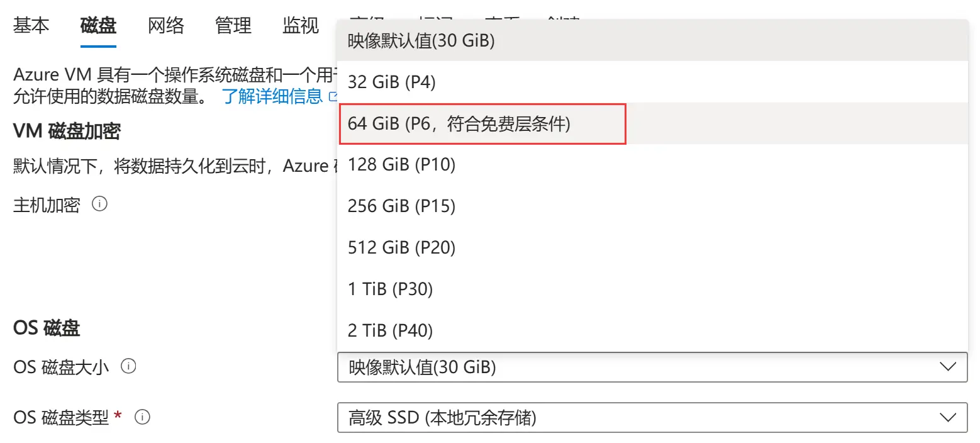Screen dimensions: 980x443
Task: Select the 磁盘 tab
Action: [x=98, y=26]
